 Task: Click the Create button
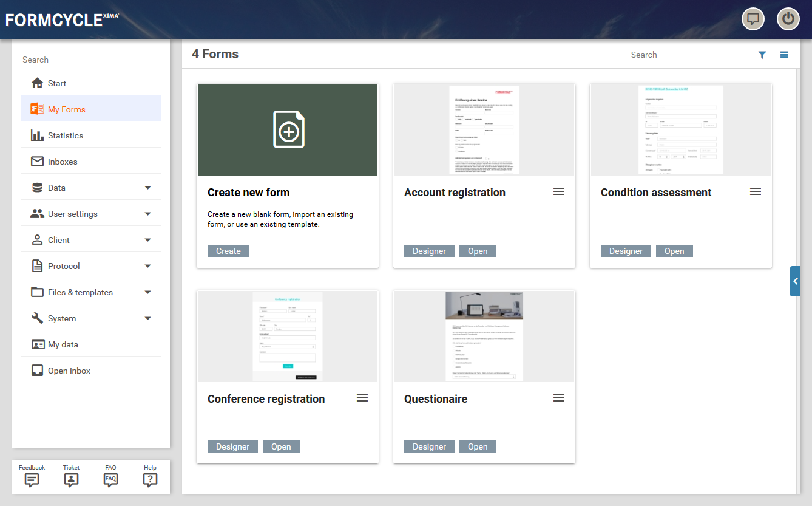tap(228, 251)
